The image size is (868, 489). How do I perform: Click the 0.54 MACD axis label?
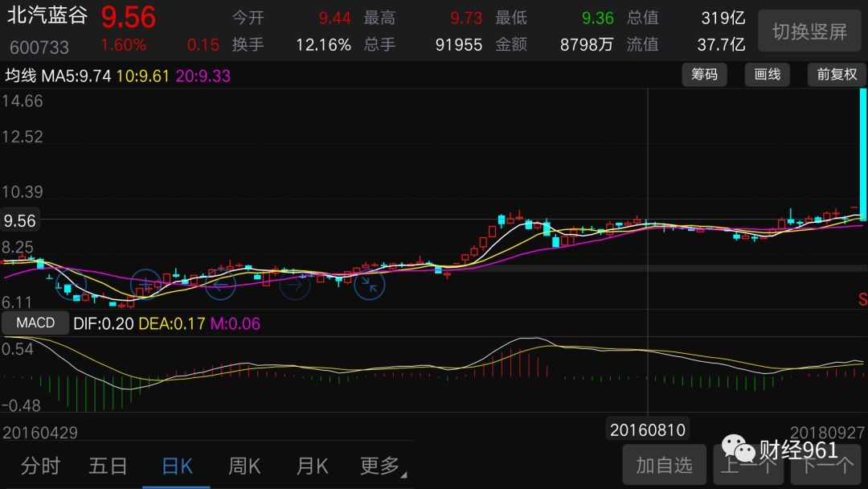point(17,349)
